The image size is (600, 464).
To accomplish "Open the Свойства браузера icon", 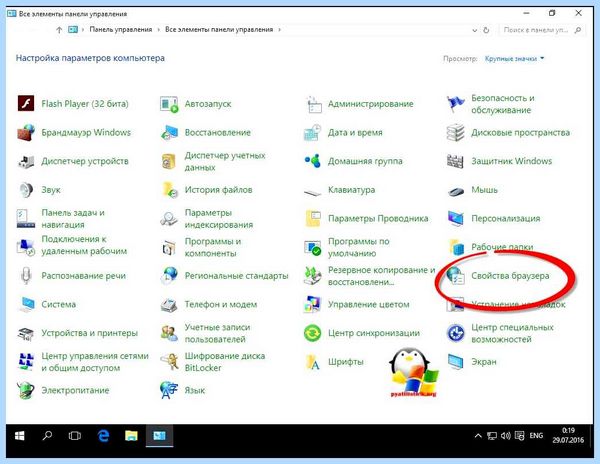I will tap(455, 276).
